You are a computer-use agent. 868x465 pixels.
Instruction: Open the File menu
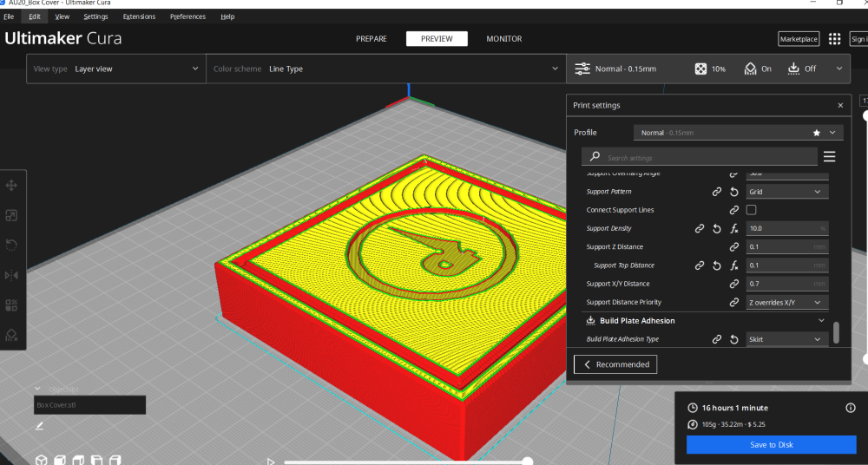coord(9,16)
